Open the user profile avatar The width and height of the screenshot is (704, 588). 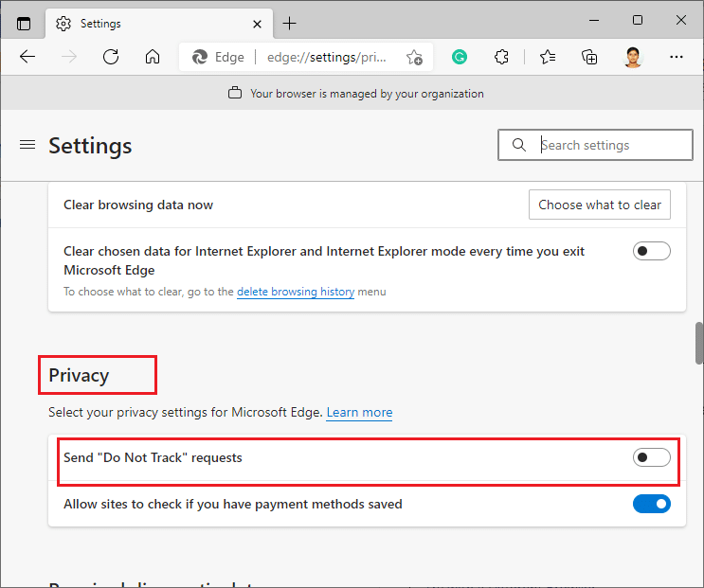633,57
